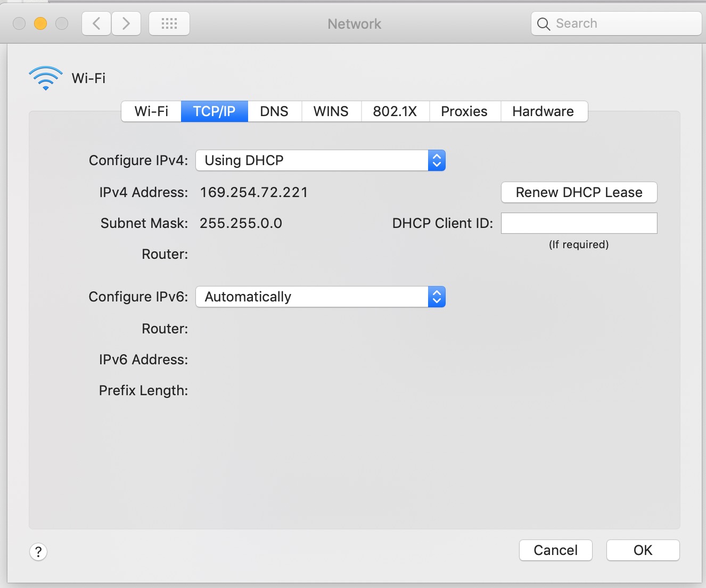
Task: Click the Configure IPv4 label
Action: pyautogui.click(x=138, y=160)
